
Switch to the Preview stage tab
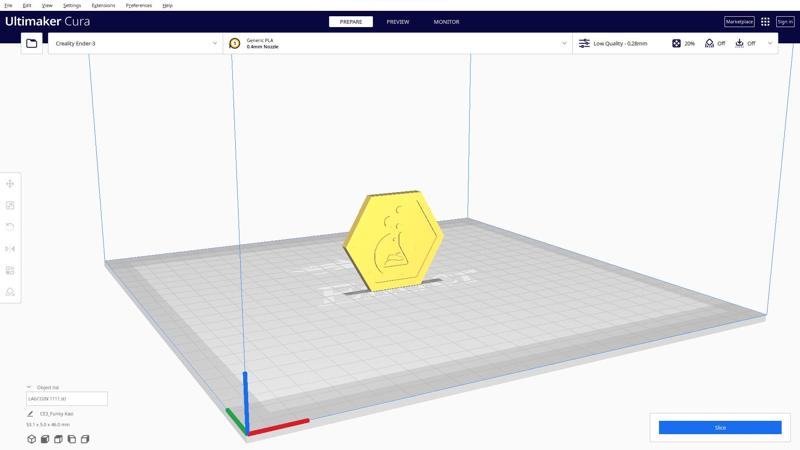[398, 22]
